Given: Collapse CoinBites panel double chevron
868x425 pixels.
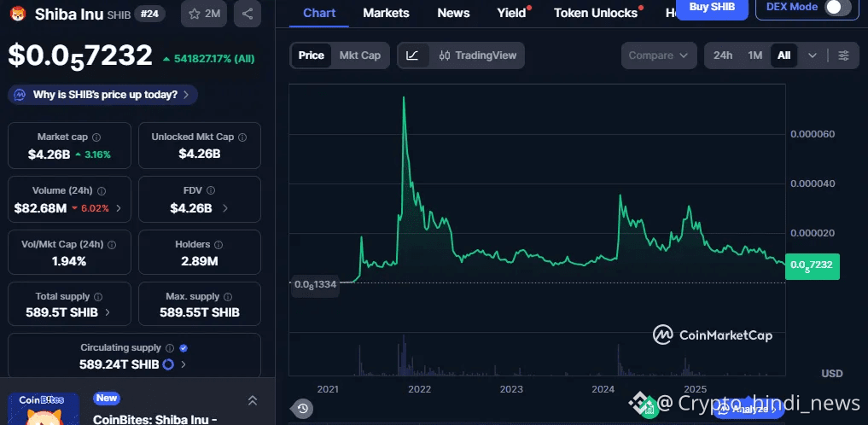Looking at the screenshot, I should coord(252,399).
